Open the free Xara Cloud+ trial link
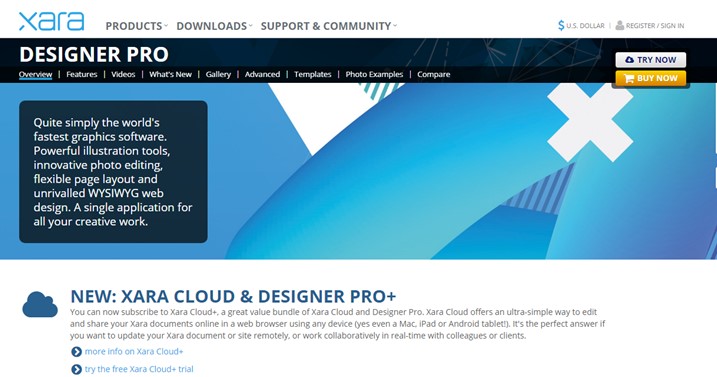This screenshot has height=377, width=717. (139, 369)
